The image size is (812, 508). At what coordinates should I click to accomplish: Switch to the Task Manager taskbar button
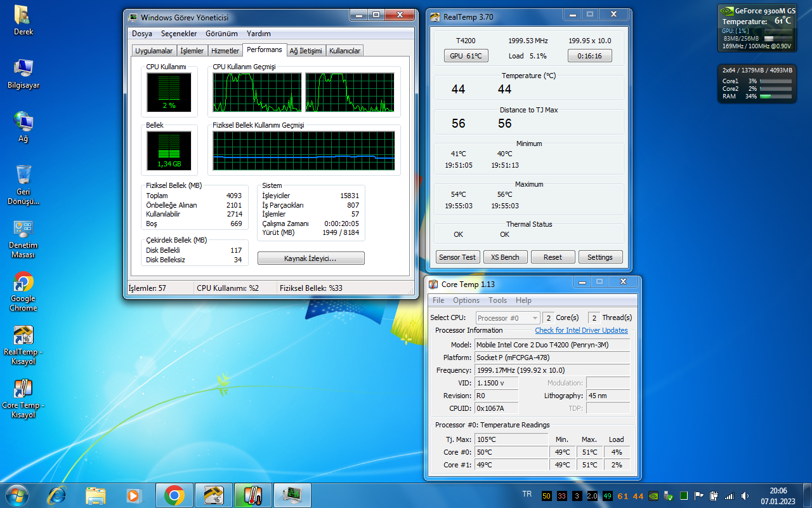[292, 495]
